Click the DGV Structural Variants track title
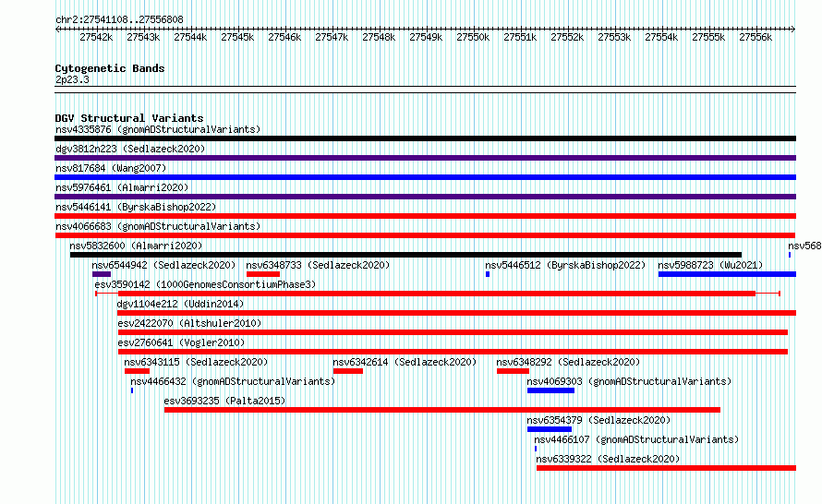The height and width of the screenshot is (504, 822). coord(129,118)
